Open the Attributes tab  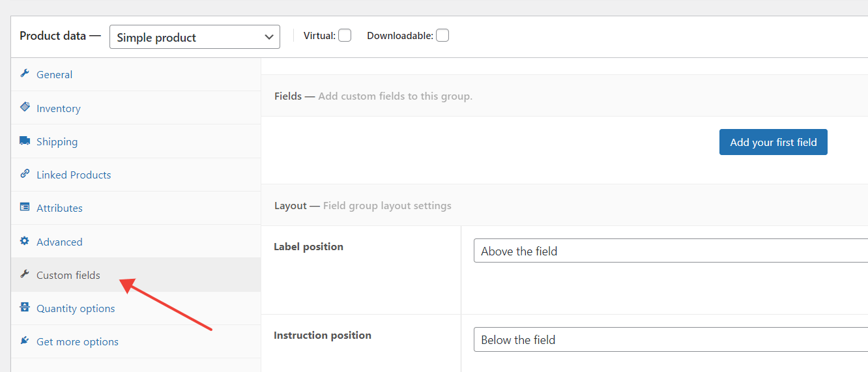[136, 208]
